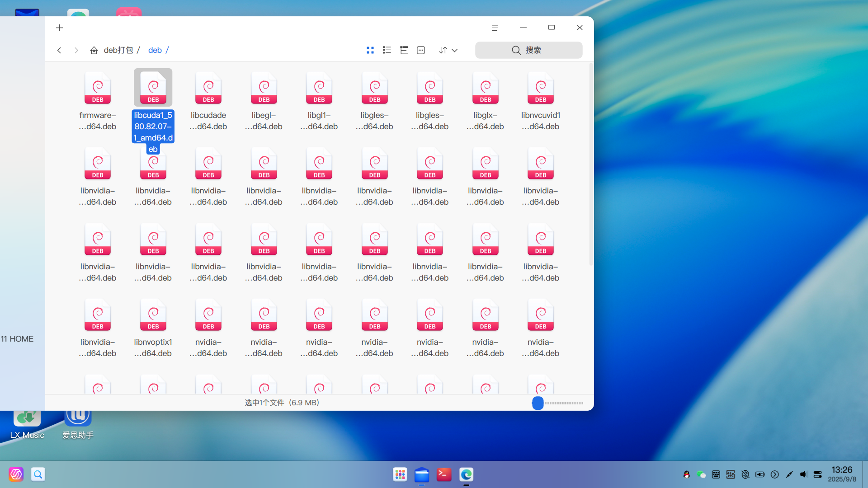Viewport: 868px width, 488px height.
Task: Go back to previous folder
Action: click(59, 50)
